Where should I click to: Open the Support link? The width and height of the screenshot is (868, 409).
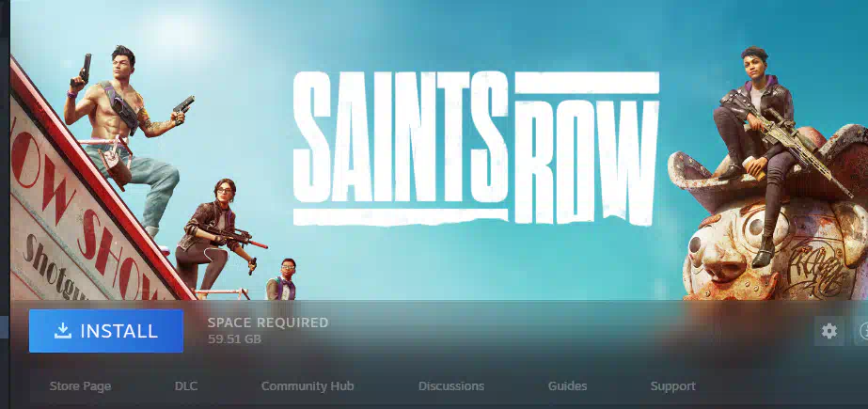(673, 385)
